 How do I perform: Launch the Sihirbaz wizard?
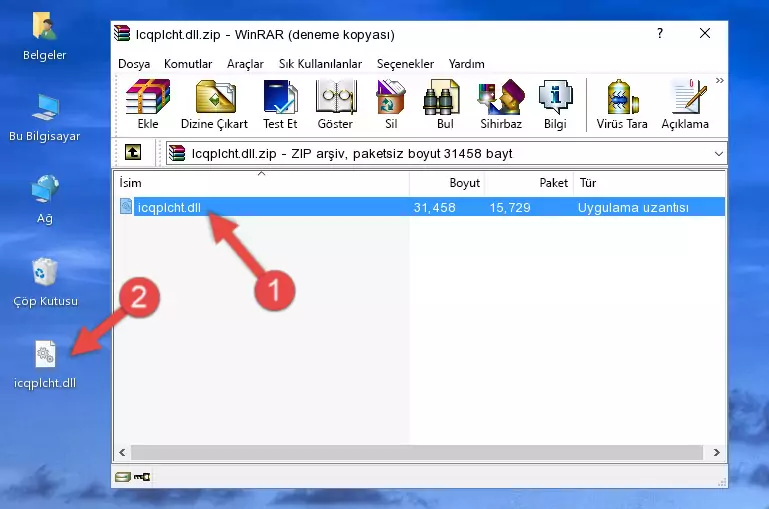[x=501, y=104]
